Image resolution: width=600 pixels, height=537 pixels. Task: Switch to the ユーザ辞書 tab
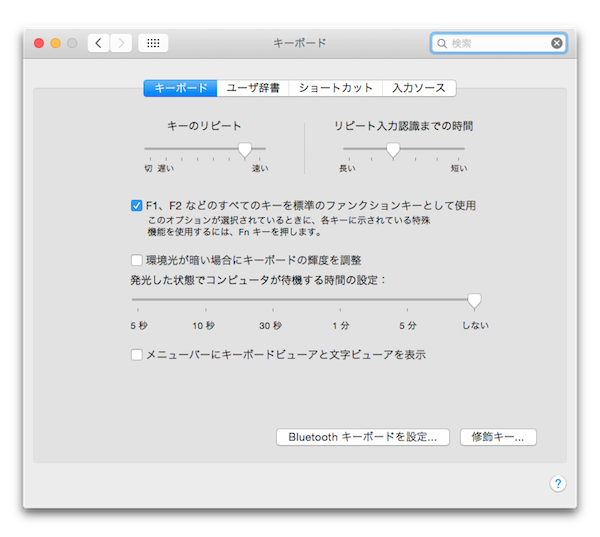(x=253, y=88)
